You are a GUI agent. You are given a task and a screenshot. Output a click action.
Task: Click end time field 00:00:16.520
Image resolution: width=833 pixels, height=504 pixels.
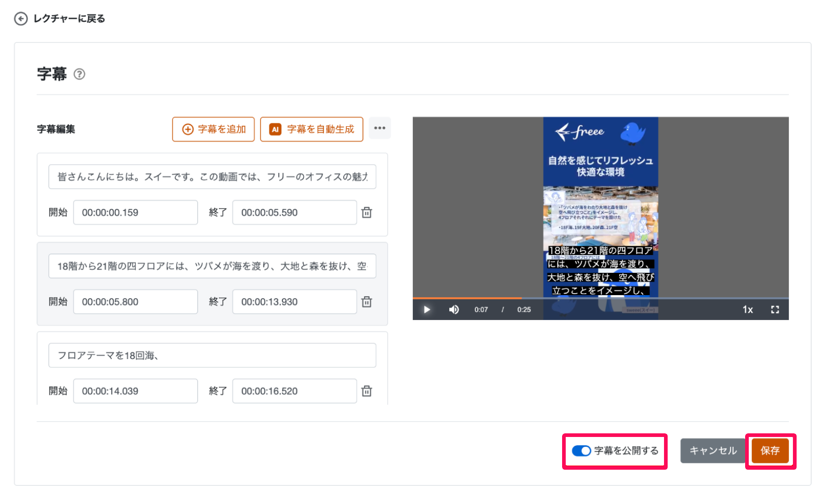coord(294,391)
